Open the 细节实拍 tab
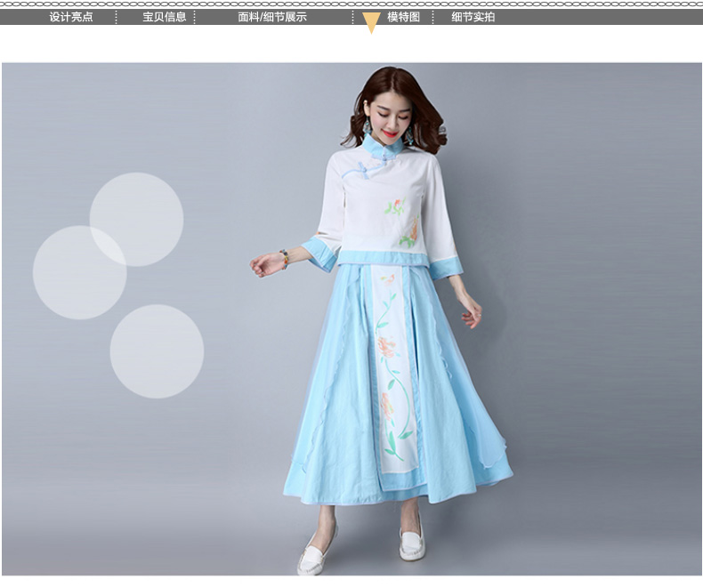The image size is (703, 588). coord(473,17)
